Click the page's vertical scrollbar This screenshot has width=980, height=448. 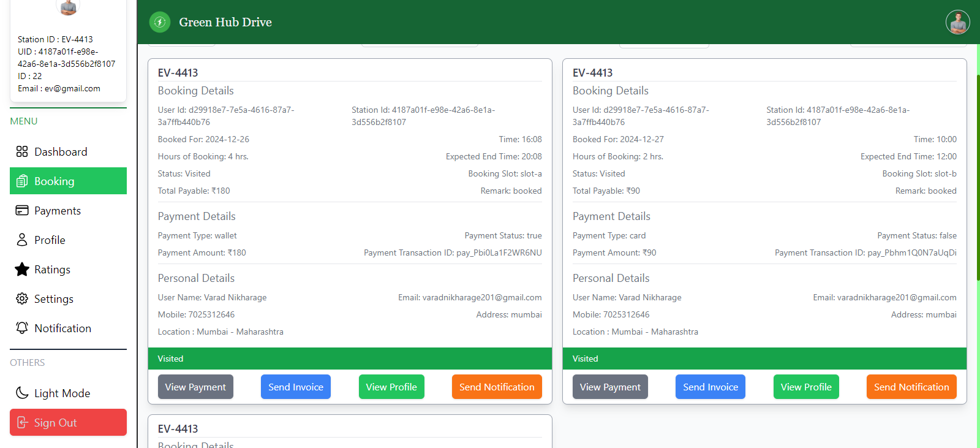tap(978, 178)
